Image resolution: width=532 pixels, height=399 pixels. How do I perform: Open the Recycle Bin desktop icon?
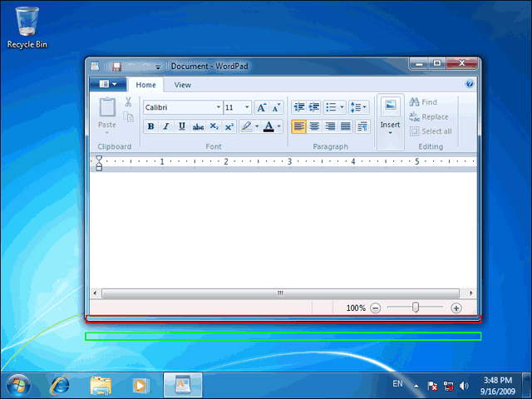(x=27, y=27)
